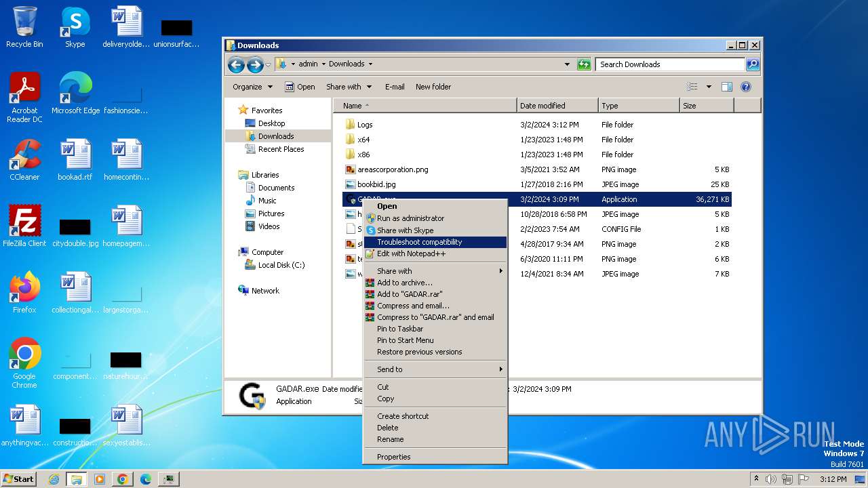The image size is (868, 488).
Task: Open Organize dropdown menu
Action: click(x=252, y=87)
